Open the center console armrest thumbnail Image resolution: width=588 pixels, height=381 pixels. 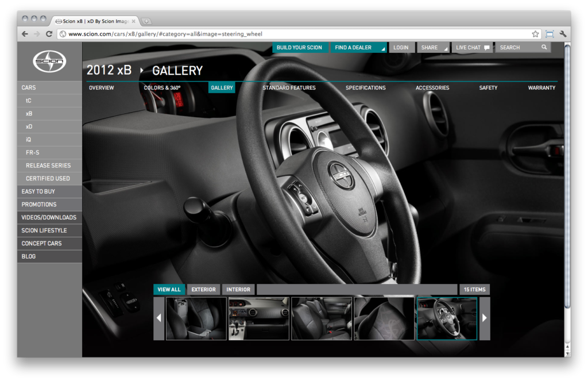(196, 319)
